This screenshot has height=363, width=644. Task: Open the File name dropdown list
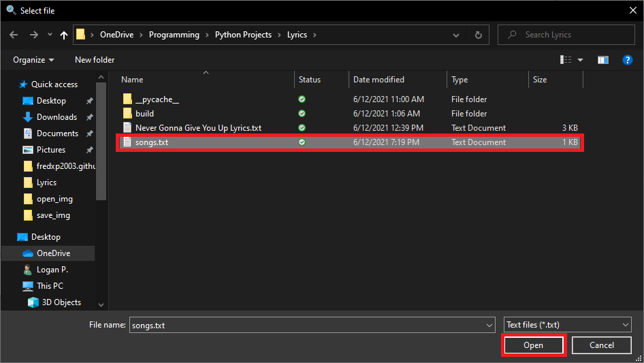pos(489,325)
